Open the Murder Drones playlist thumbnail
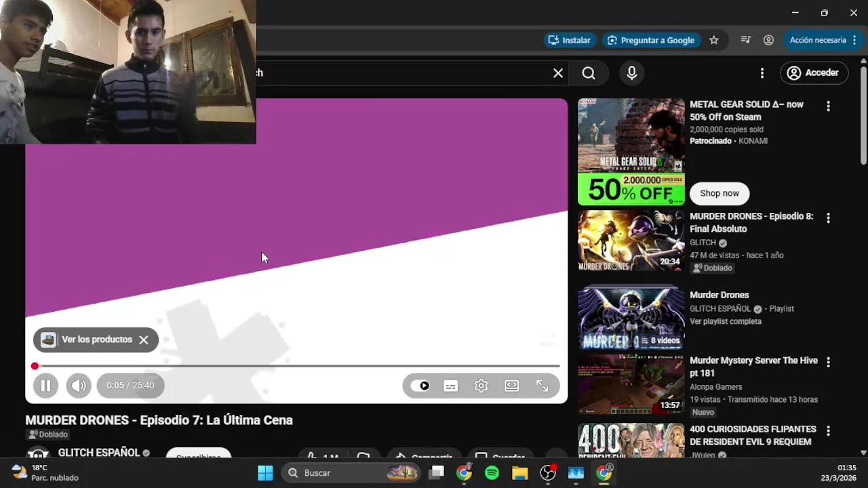868x488 pixels. pos(631,319)
